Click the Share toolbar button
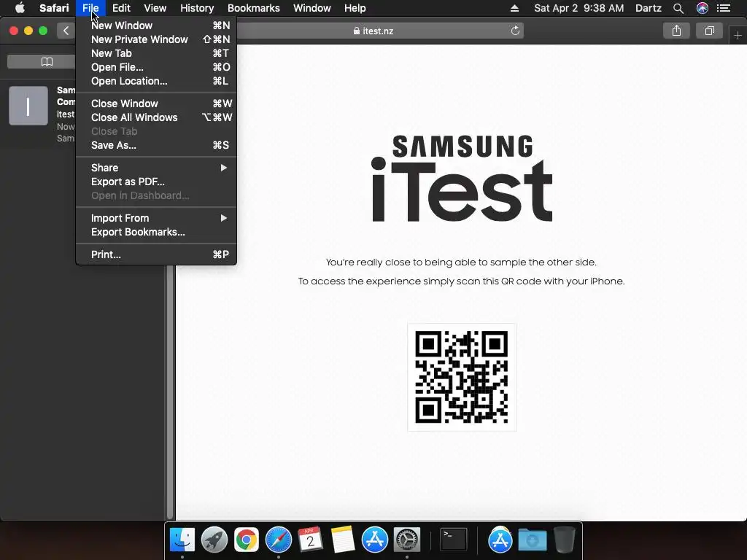The width and height of the screenshot is (747, 560). 676,31
